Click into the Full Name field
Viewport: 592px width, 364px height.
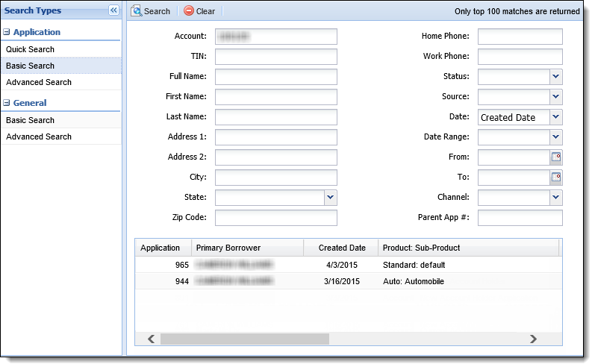[x=276, y=77]
